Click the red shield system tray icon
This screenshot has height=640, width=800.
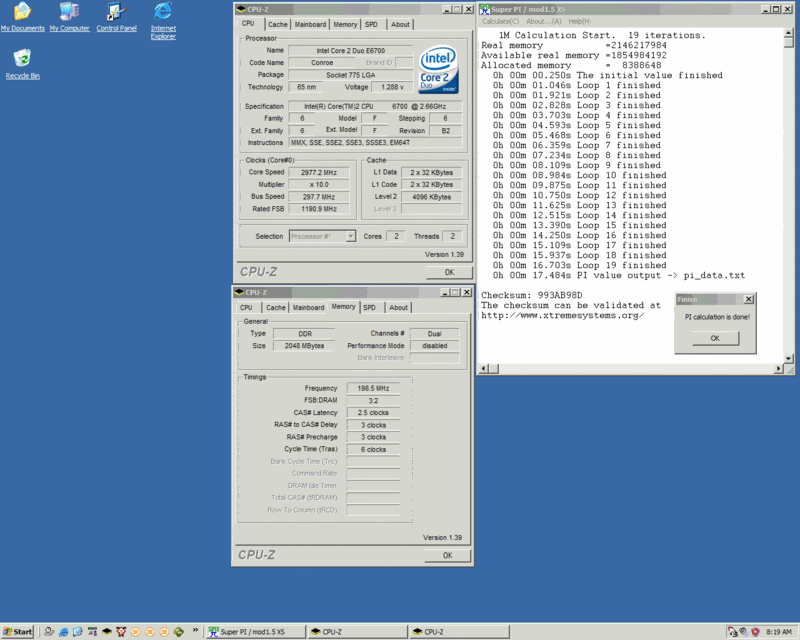click(755, 632)
